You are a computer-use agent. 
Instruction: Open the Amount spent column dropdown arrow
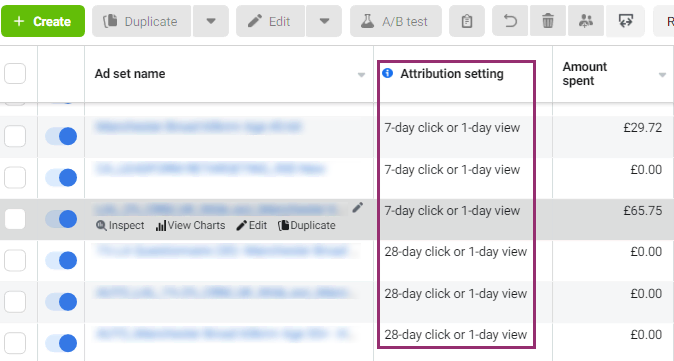(x=662, y=75)
